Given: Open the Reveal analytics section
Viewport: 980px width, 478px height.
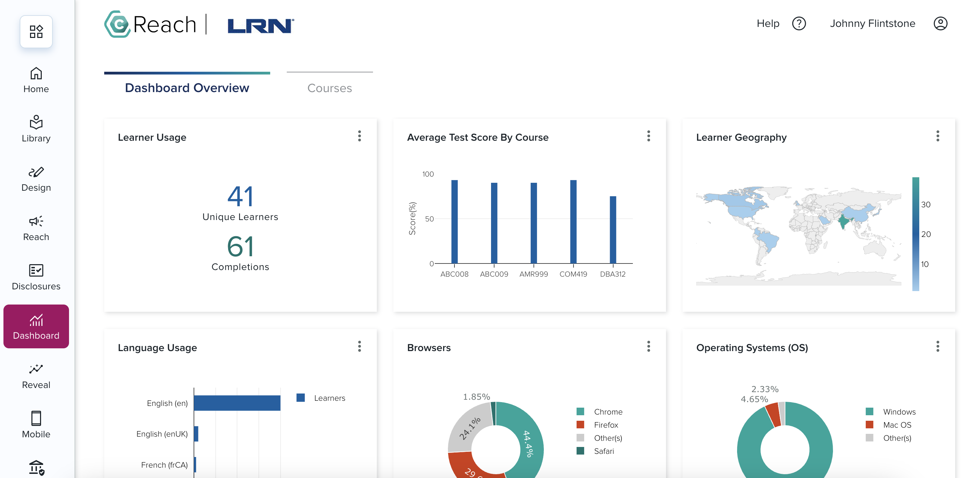Looking at the screenshot, I should click(x=36, y=374).
